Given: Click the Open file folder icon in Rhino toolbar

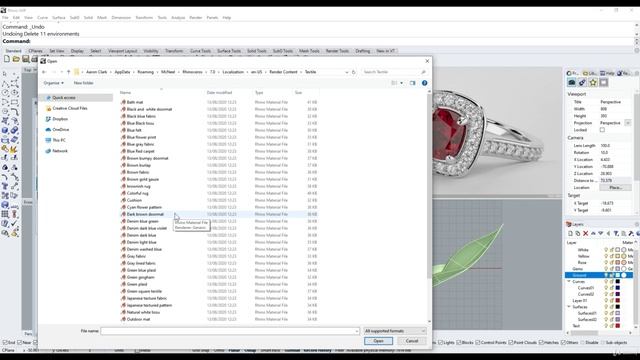Looking at the screenshot, I should (16, 59).
